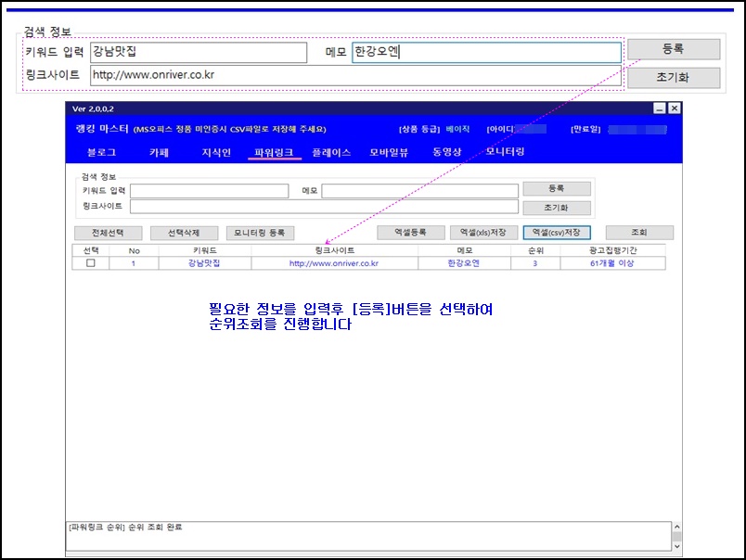Screen dimensions: 746x560
Task: Open the 카페 tab
Action: [x=159, y=151]
